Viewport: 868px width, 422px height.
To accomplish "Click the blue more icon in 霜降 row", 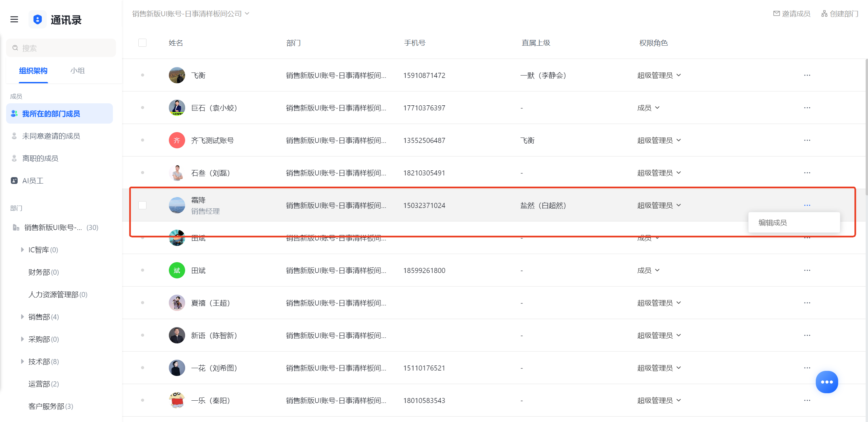I will [x=807, y=205].
